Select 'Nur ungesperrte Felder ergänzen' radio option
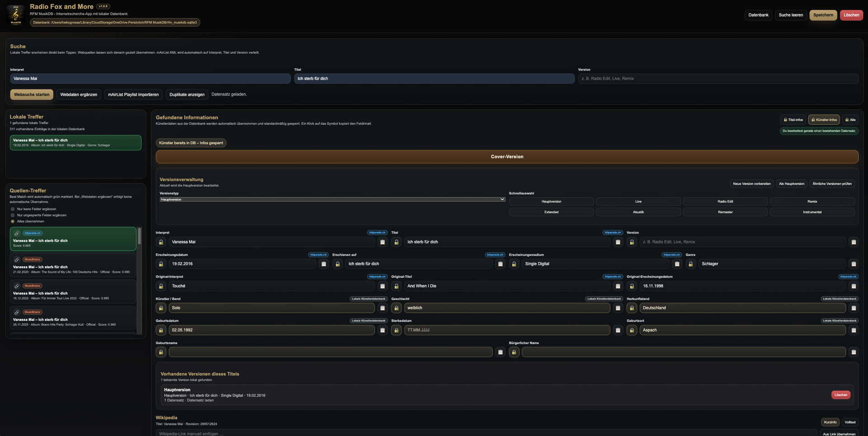Viewport: 868px width, 436px height. pyautogui.click(x=13, y=215)
